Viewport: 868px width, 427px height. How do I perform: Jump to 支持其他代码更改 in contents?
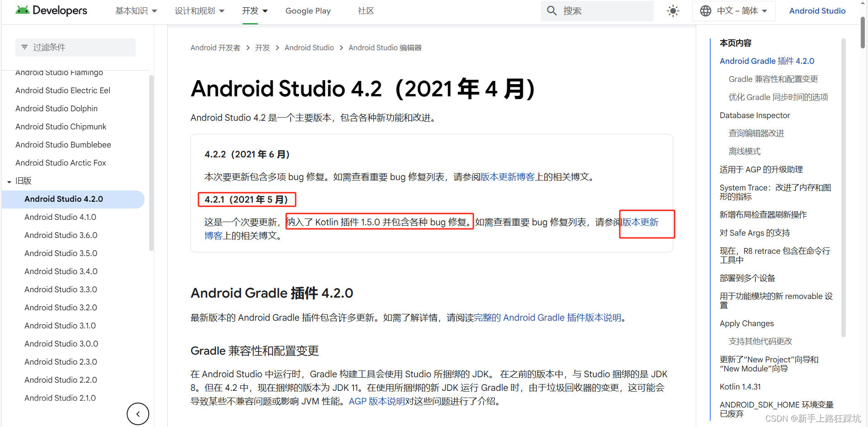(760, 342)
